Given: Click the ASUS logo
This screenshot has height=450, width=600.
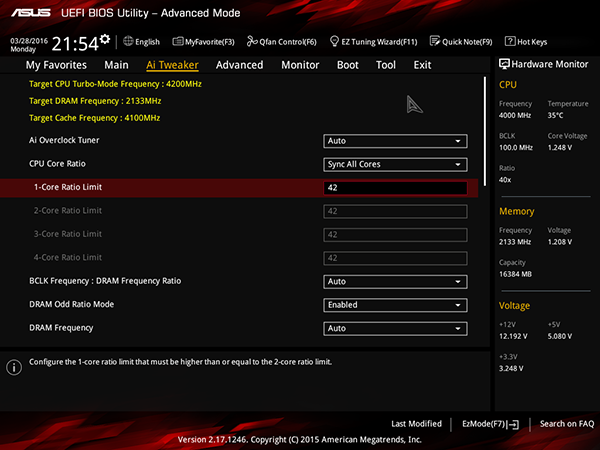Looking at the screenshot, I should tap(31, 13).
